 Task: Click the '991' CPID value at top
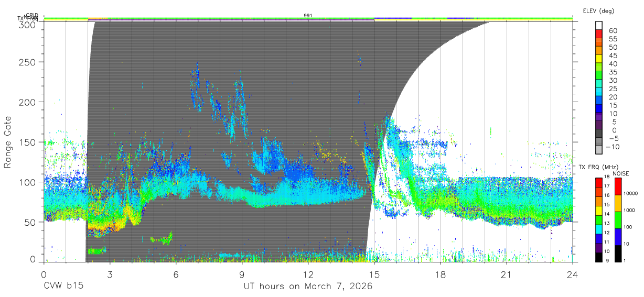(308, 16)
